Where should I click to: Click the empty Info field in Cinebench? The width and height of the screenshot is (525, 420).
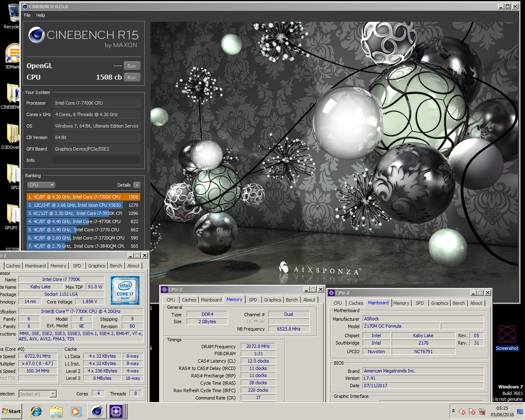coord(97,160)
